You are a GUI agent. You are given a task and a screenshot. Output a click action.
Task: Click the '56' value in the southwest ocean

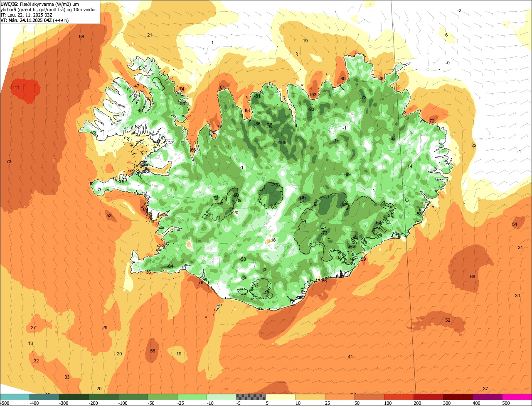[x=153, y=351]
